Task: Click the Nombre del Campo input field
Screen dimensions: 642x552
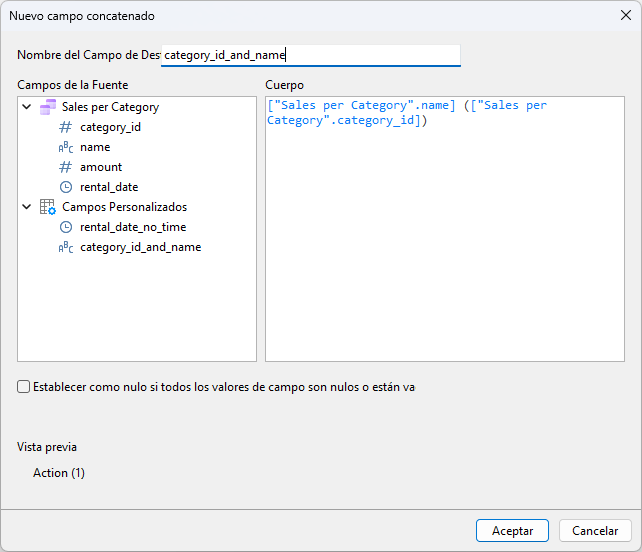Action: click(311, 55)
